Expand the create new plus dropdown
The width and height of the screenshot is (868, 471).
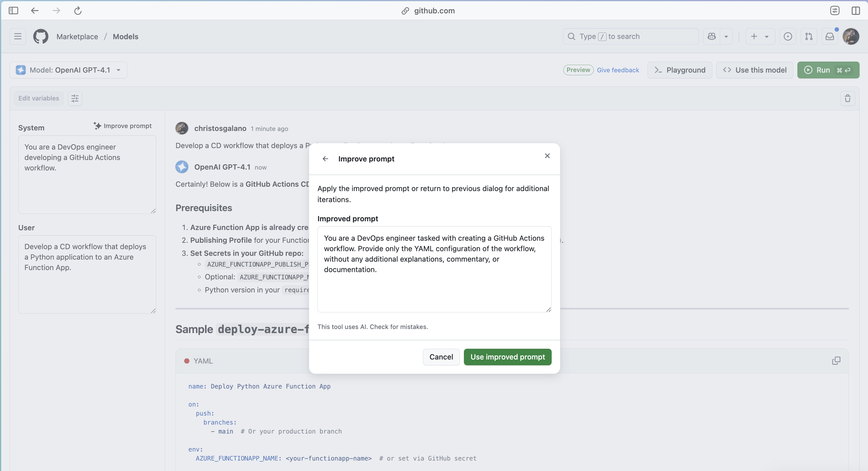point(760,36)
